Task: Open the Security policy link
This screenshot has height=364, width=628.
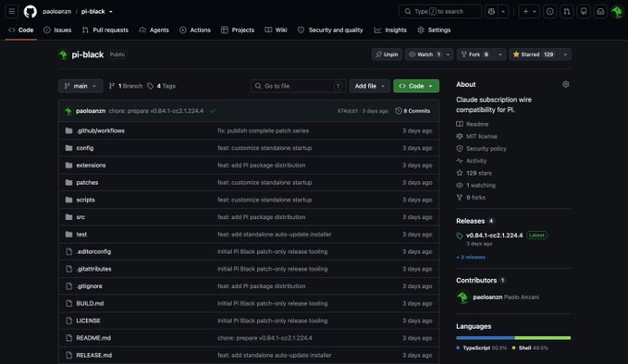Action: 482,149
